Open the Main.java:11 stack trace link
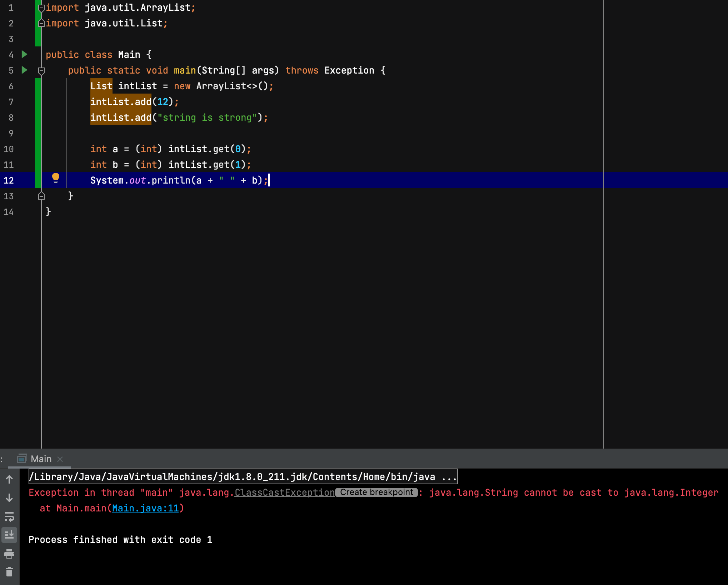 click(145, 508)
